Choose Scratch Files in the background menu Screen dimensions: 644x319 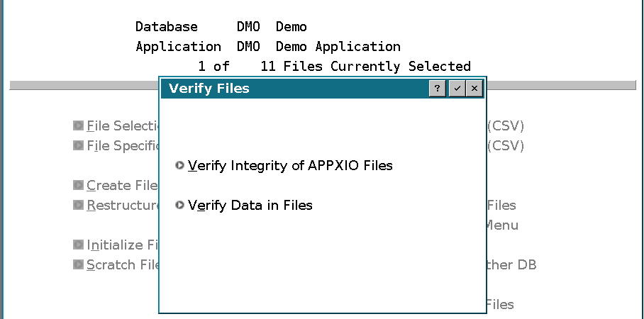click(x=123, y=265)
